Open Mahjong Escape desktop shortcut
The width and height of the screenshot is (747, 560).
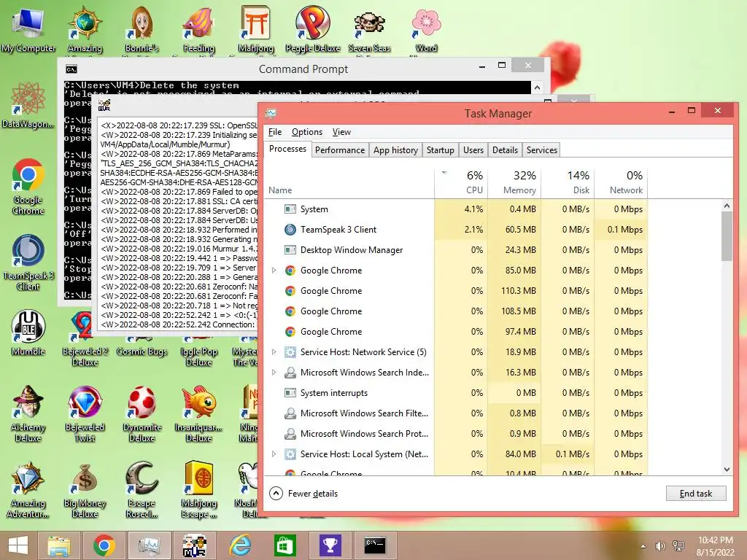pyautogui.click(x=198, y=489)
